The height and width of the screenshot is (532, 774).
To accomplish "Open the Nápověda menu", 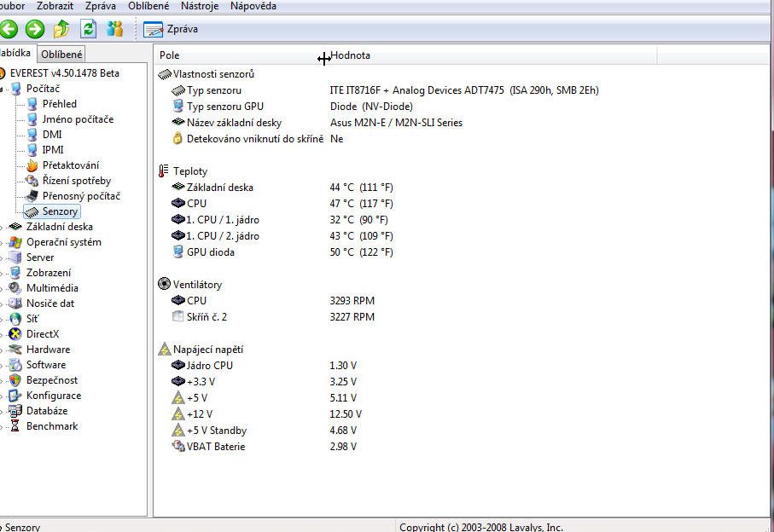I will click(253, 6).
